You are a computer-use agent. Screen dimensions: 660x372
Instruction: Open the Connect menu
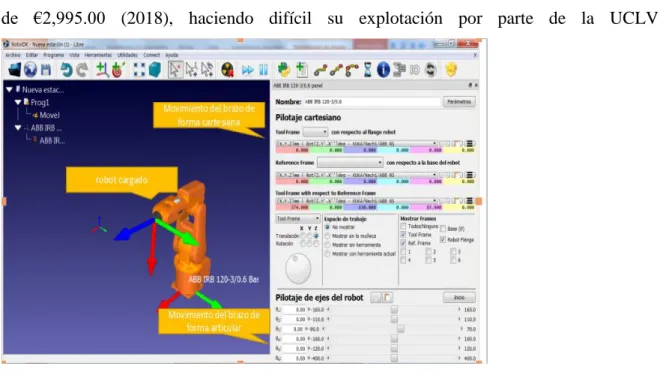pyautogui.click(x=152, y=55)
